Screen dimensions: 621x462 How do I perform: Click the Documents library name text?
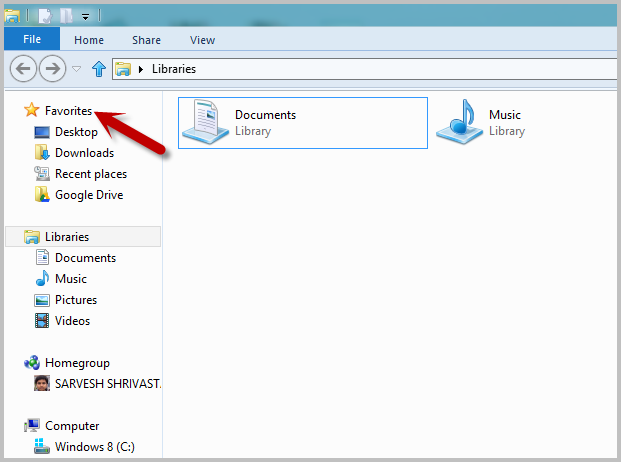point(265,115)
